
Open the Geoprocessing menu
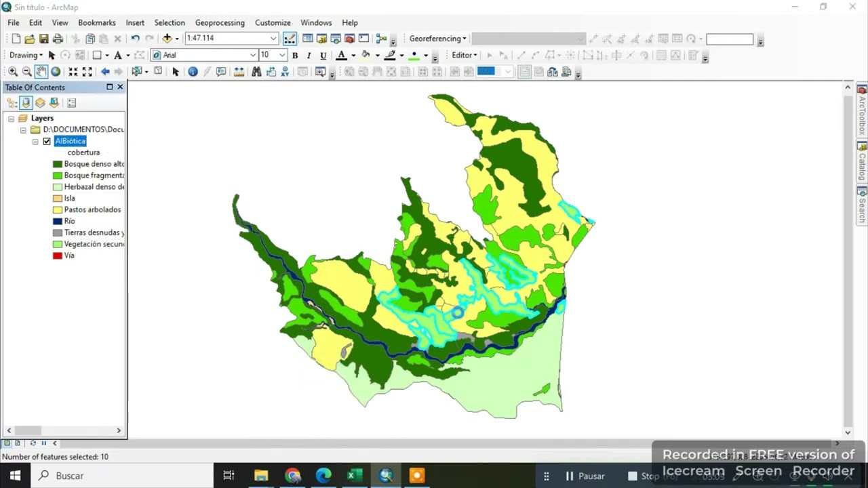pyautogui.click(x=220, y=22)
